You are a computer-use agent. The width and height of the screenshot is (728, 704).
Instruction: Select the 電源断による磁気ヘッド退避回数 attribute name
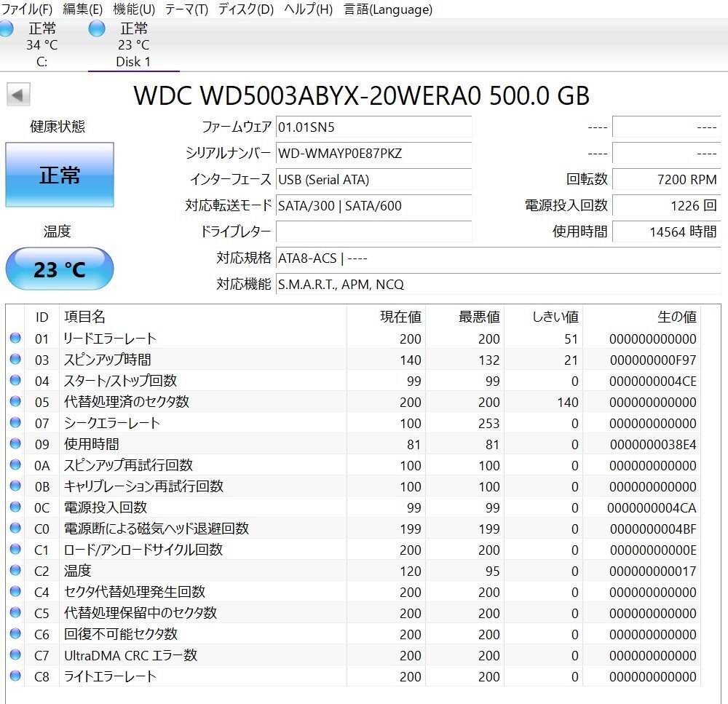tap(157, 529)
